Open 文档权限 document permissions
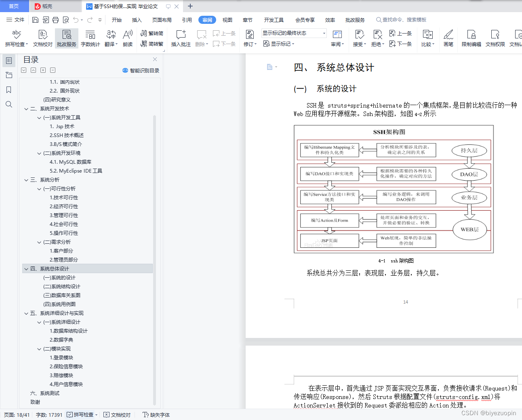This screenshot has width=522, height=420. 495,38
